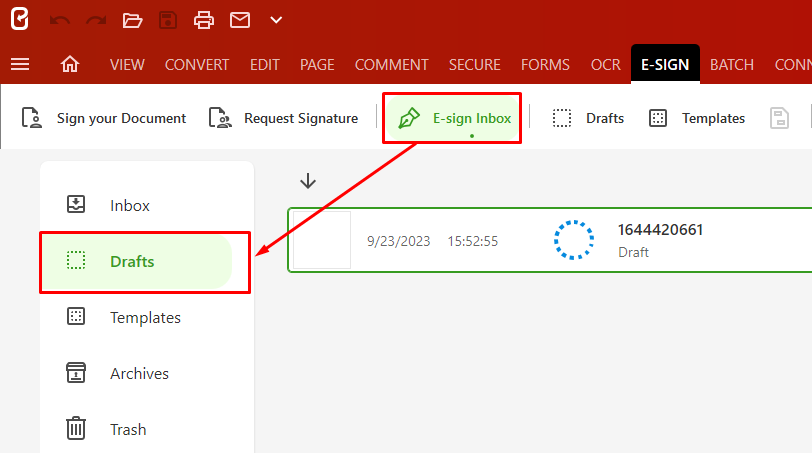
Task: Switch to the BATCH tab
Action: click(x=731, y=65)
